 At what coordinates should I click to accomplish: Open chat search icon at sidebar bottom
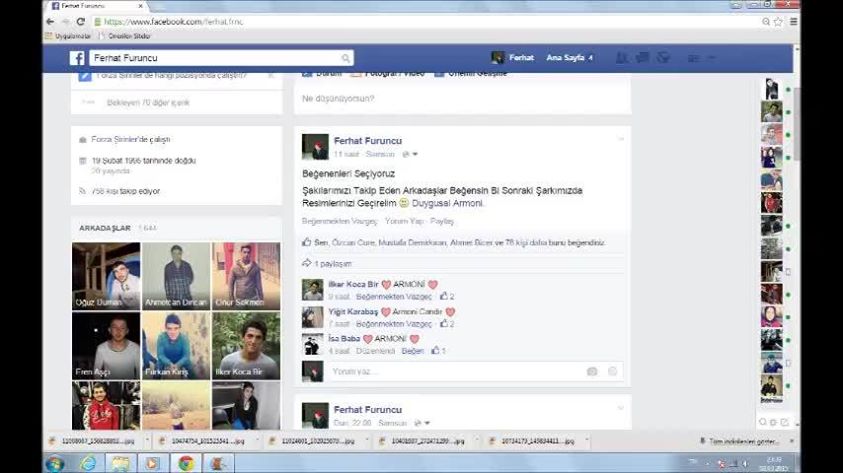click(762, 422)
